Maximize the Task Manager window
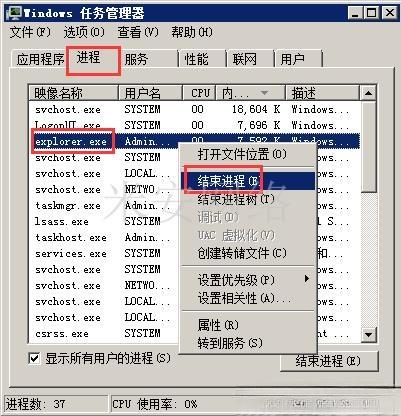 371,13
